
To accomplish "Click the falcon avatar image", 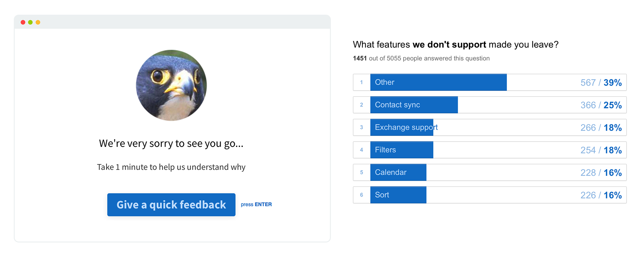I will (171, 85).
